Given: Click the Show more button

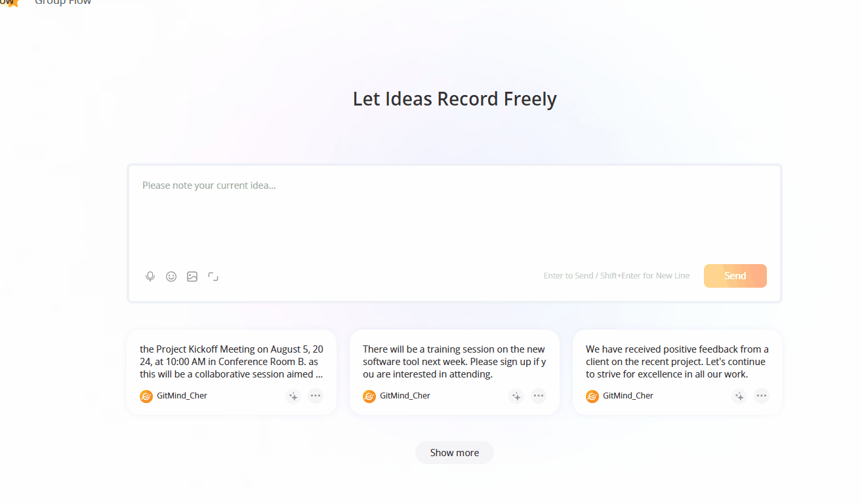Looking at the screenshot, I should point(454,452).
